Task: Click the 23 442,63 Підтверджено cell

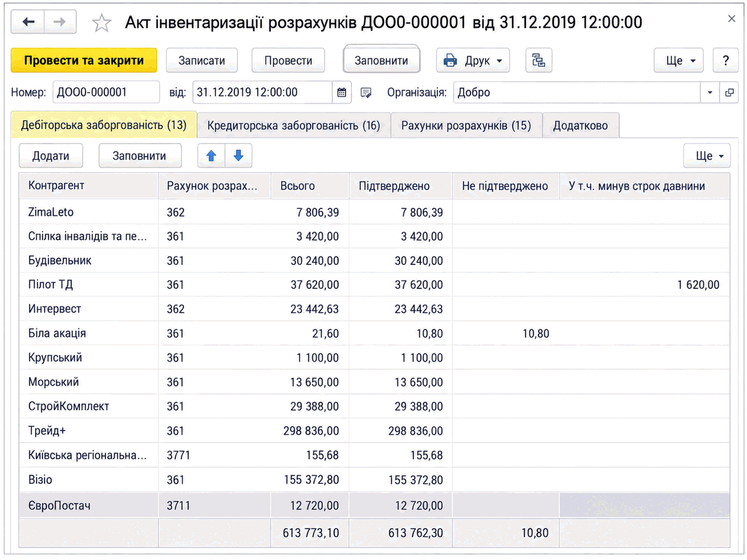Action: pyautogui.click(x=401, y=309)
